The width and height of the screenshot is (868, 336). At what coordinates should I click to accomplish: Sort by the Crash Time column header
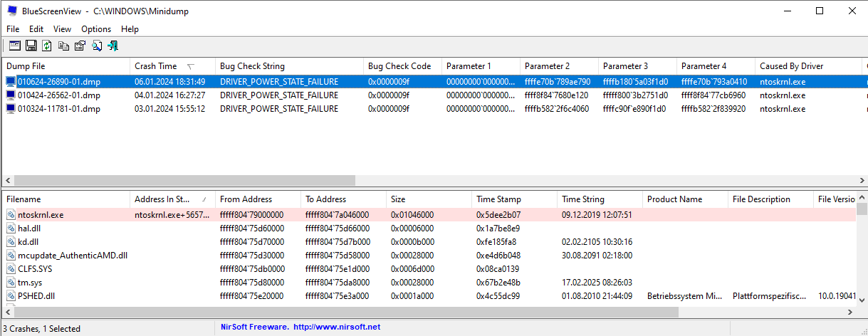(x=173, y=66)
